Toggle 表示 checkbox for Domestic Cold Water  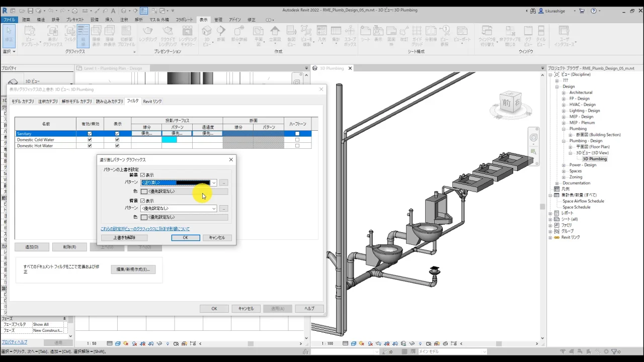pyautogui.click(x=117, y=140)
